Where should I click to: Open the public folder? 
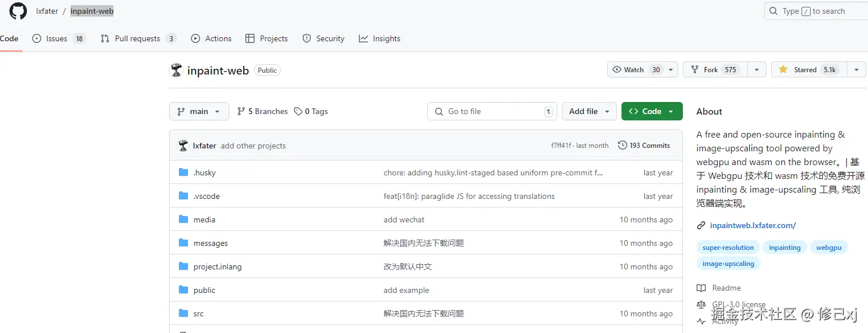pos(205,290)
